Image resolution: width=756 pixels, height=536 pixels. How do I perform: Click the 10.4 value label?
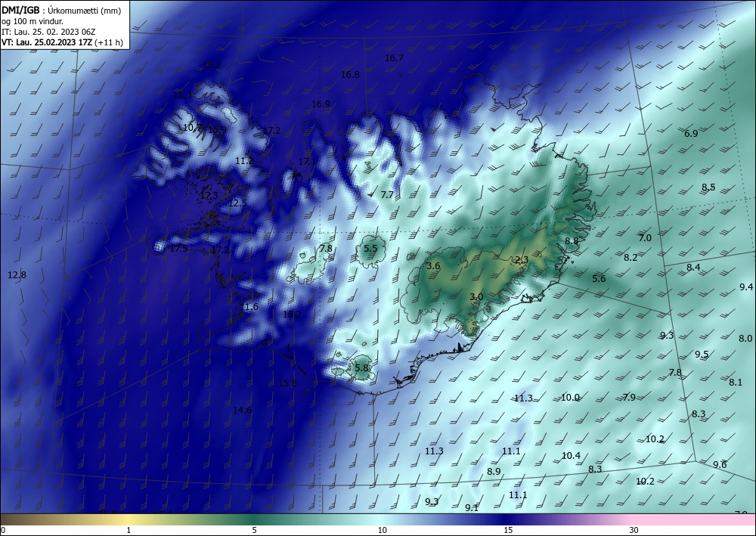coord(571,456)
